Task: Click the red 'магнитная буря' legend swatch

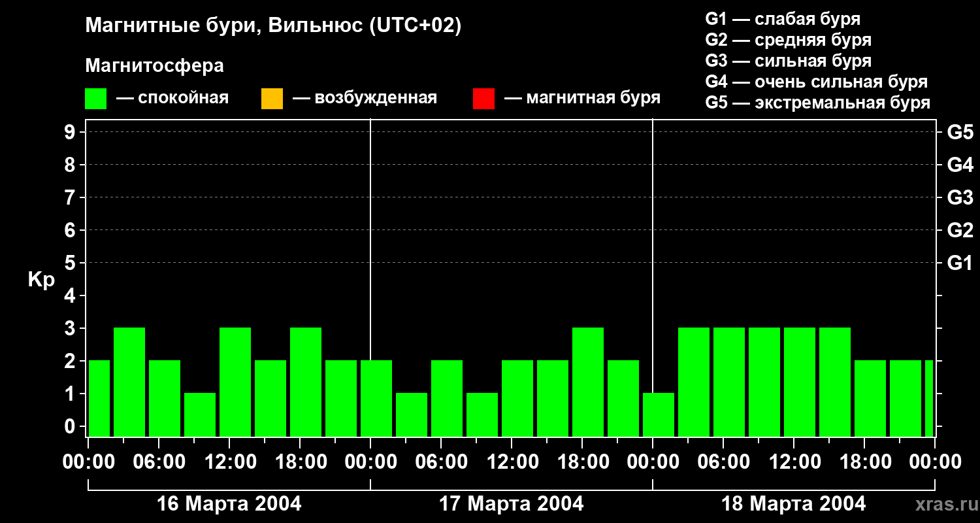Action: (483, 99)
